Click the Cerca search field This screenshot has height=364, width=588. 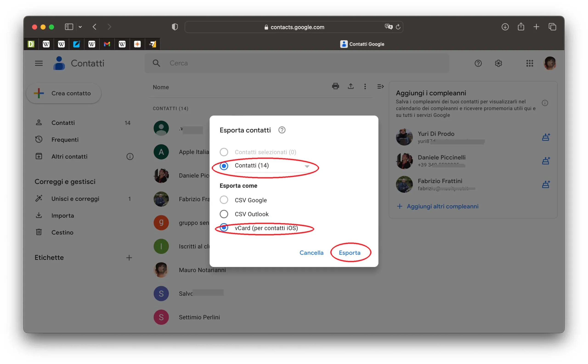click(x=265, y=63)
